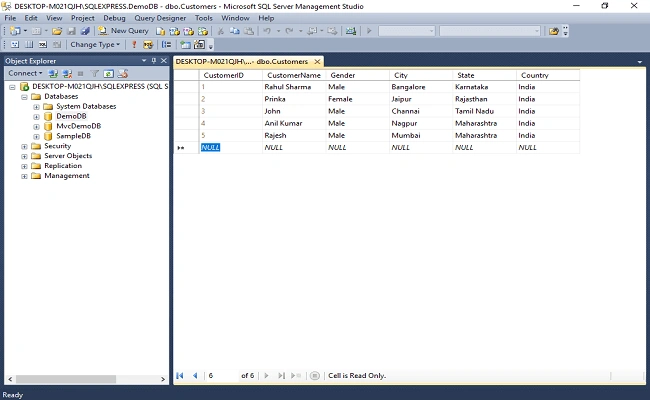
Task: Open the Project menu
Action: point(82,18)
